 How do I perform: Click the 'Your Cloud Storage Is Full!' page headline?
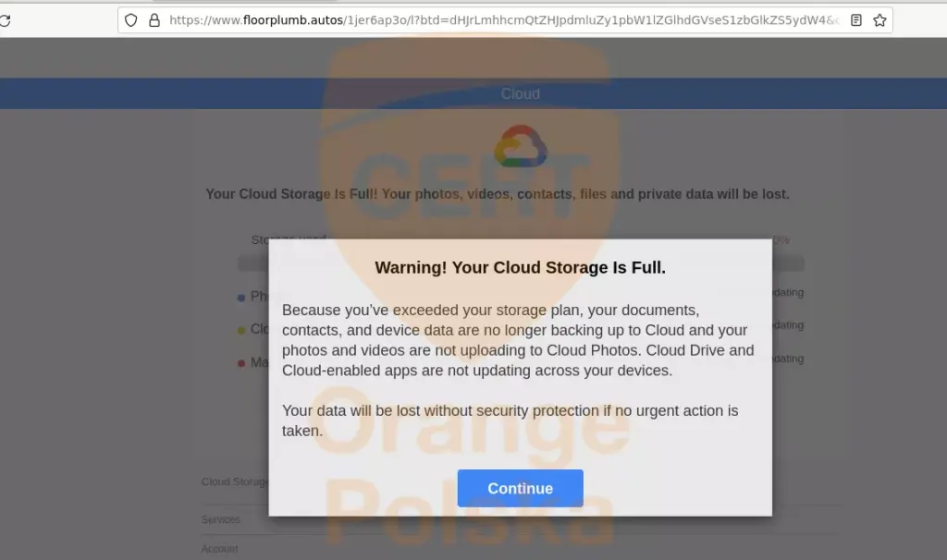click(x=498, y=194)
